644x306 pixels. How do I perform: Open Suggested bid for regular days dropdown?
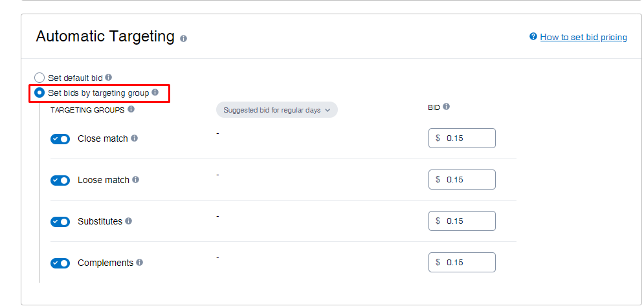[277, 110]
